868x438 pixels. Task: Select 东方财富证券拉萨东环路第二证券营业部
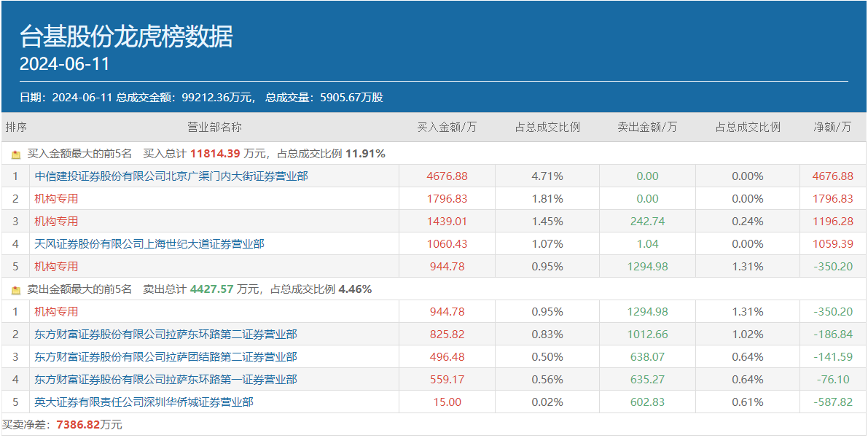pyautogui.click(x=165, y=335)
